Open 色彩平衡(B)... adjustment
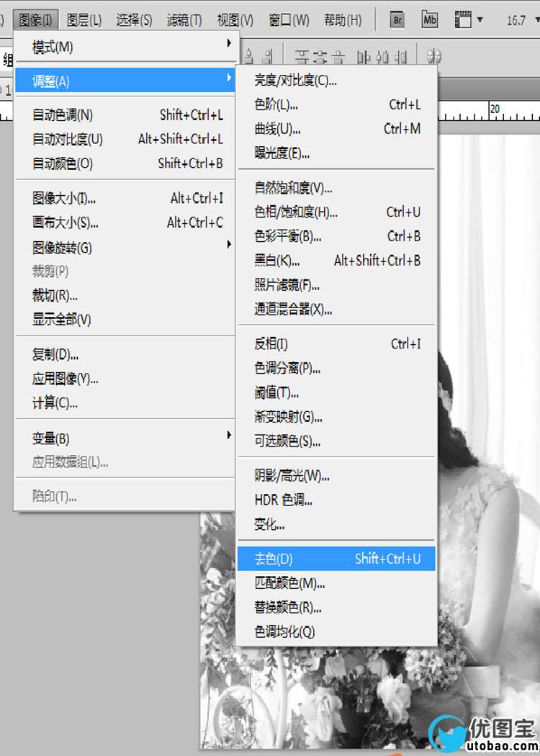 pyautogui.click(x=336, y=236)
